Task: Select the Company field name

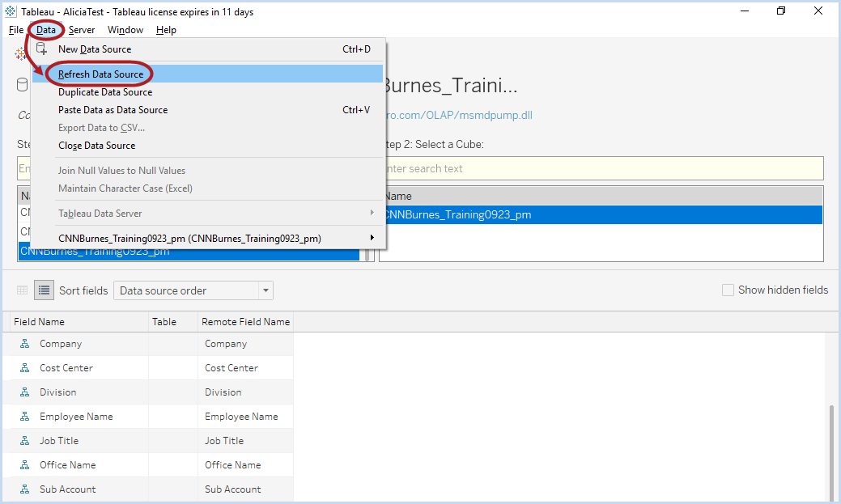Action: tap(61, 344)
